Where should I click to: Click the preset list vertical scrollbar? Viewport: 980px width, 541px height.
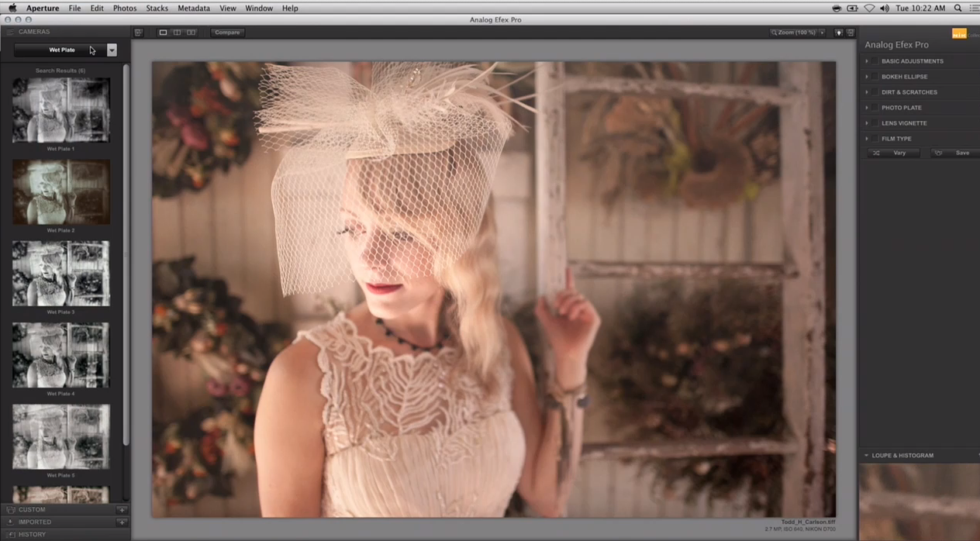click(126, 256)
